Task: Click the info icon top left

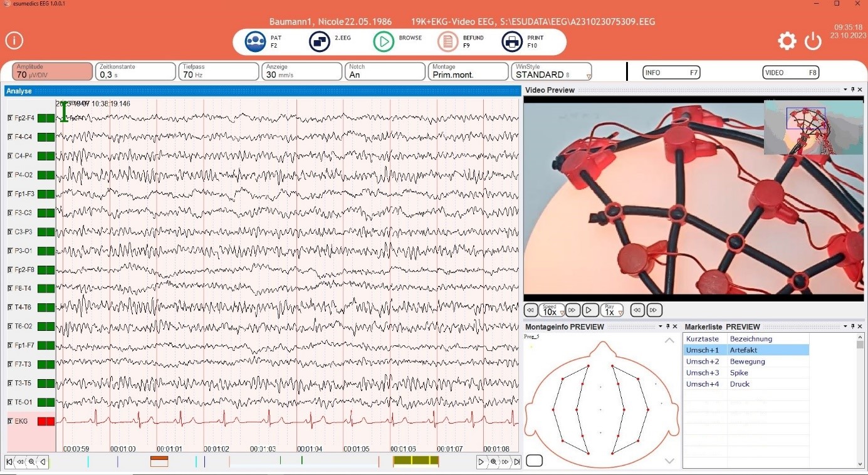Action: (x=14, y=40)
